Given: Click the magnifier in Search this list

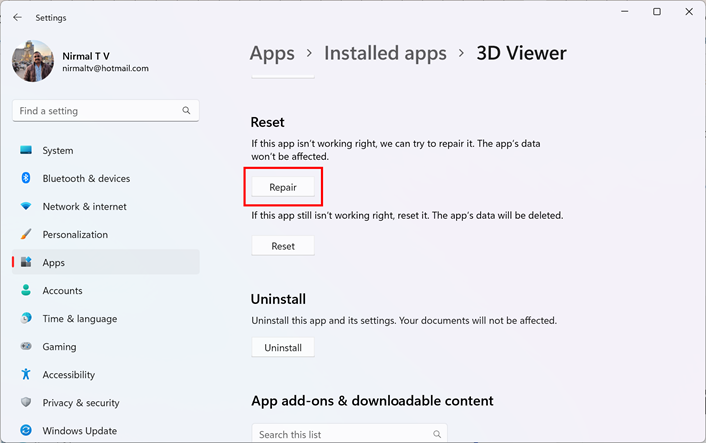Looking at the screenshot, I should [x=437, y=434].
